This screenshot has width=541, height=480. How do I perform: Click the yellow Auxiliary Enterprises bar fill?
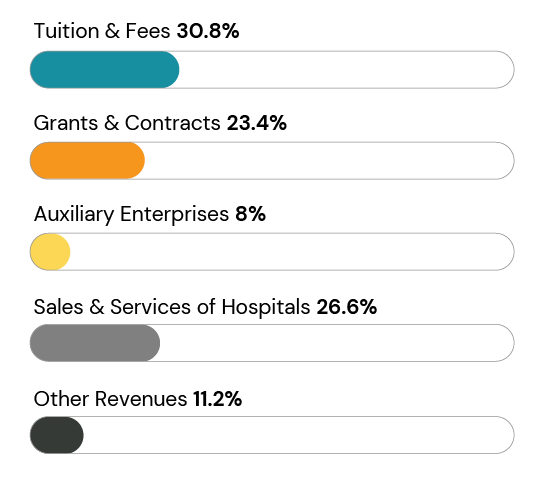coord(50,252)
